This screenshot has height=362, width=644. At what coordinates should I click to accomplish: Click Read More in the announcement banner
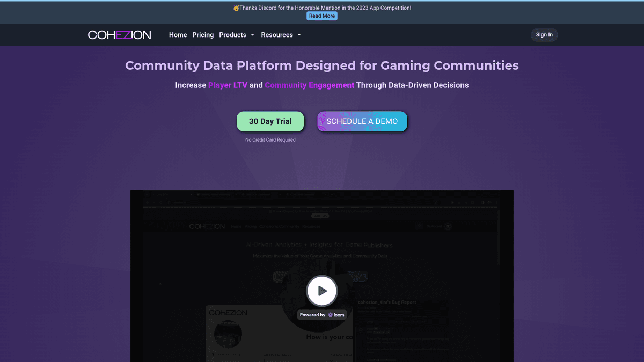point(322,16)
